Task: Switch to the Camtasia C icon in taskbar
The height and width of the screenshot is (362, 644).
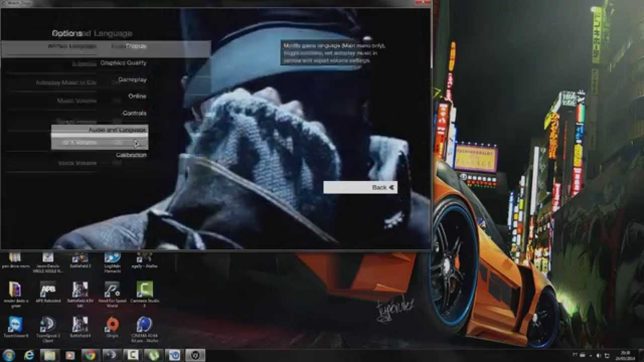Action: [x=133, y=355]
